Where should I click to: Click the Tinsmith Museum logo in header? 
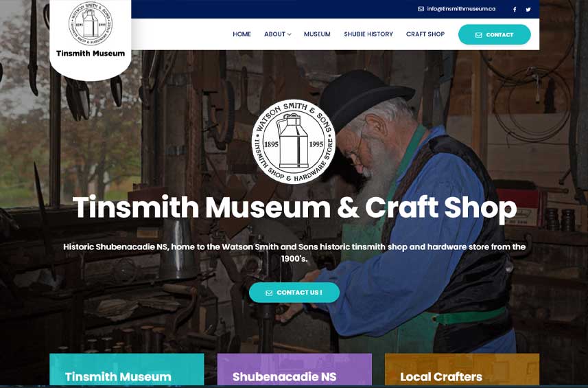[91, 23]
